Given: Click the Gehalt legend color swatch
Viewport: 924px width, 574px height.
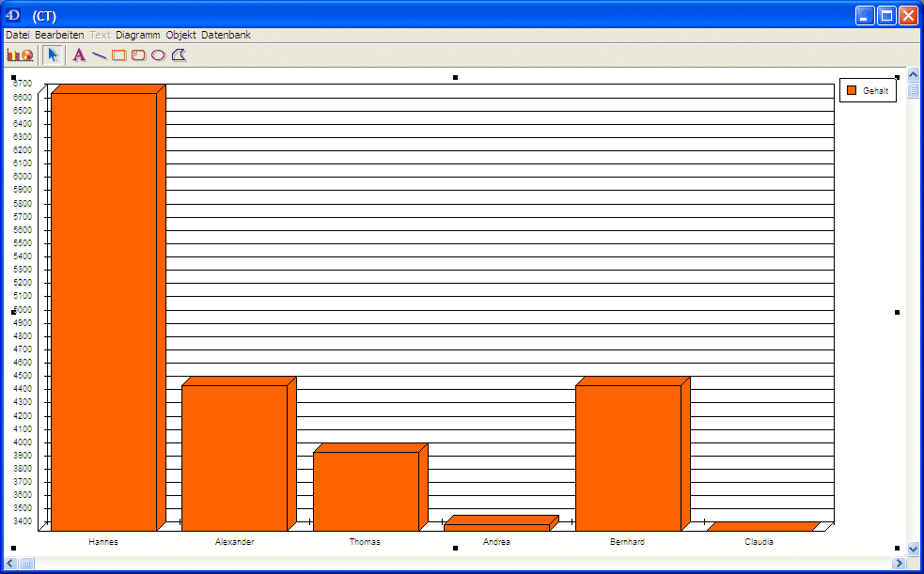Looking at the screenshot, I should point(852,90).
